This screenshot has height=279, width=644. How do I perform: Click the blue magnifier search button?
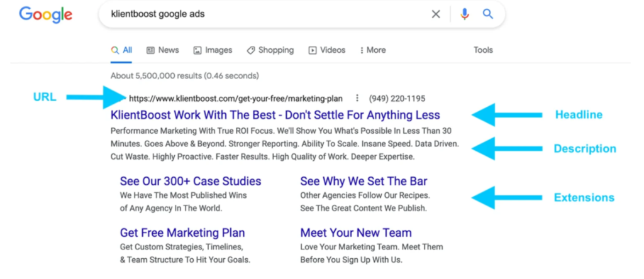pyautogui.click(x=487, y=14)
